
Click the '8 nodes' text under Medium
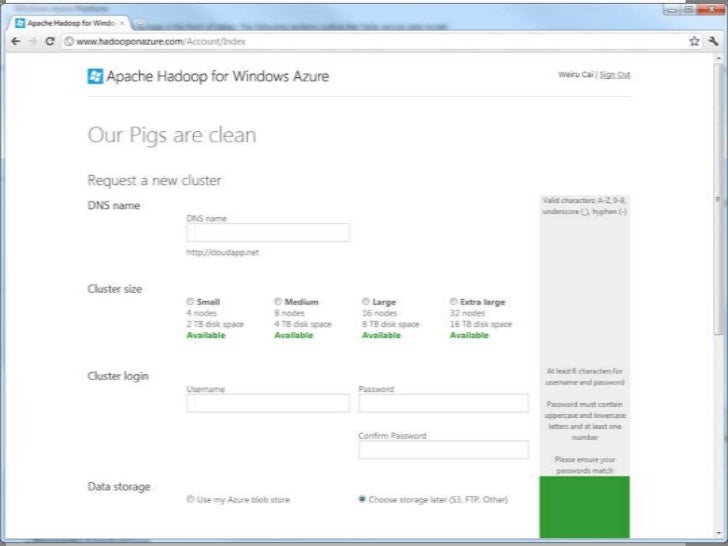click(289, 313)
